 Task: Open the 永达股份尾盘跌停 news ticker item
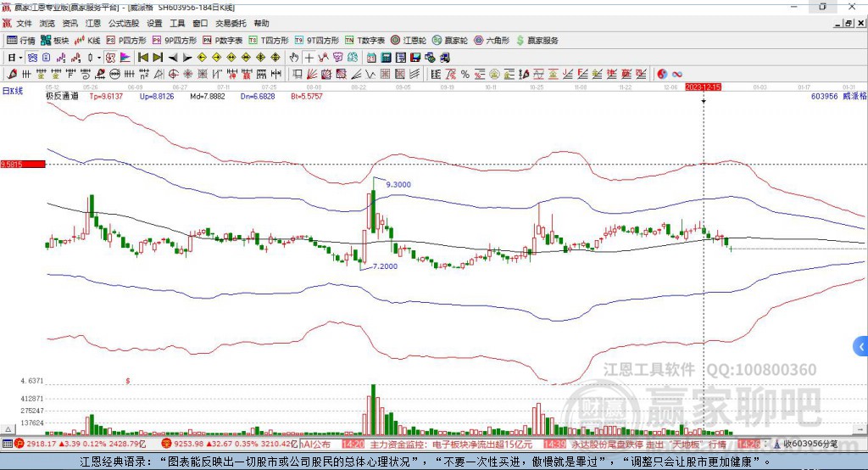point(648,444)
